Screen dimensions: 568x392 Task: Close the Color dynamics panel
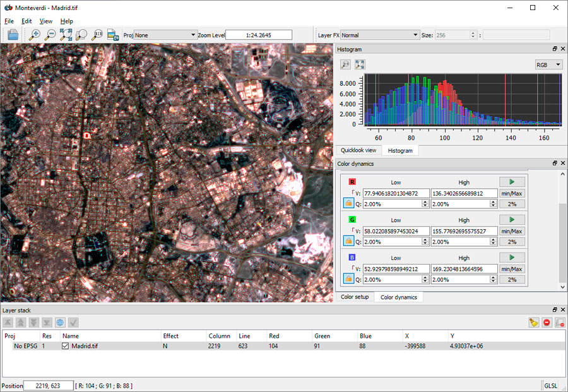(x=562, y=163)
